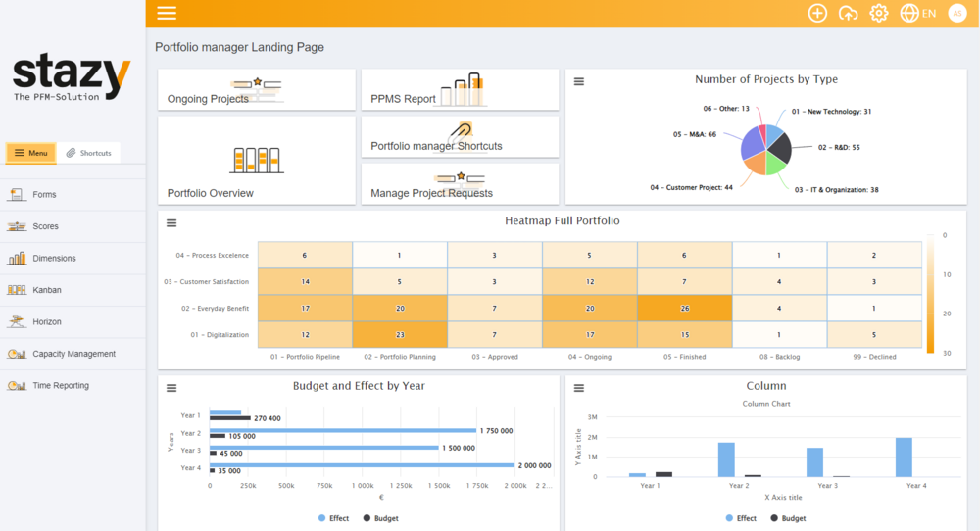
Task: Click the hamburger menu in orange header
Action: [167, 13]
